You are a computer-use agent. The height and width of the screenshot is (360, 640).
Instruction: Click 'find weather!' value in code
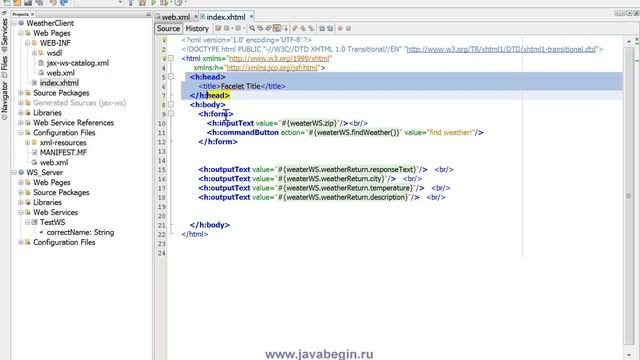(x=451, y=132)
